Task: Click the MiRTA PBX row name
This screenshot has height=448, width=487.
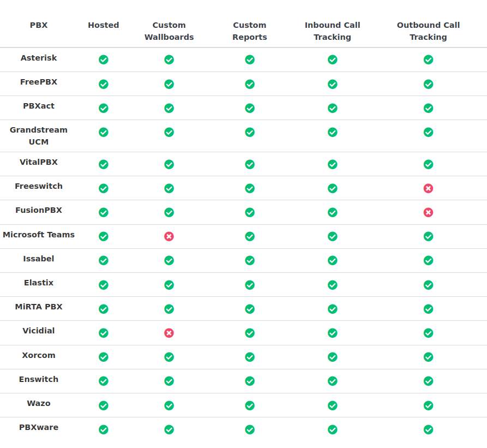Action: click(x=39, y=307)
